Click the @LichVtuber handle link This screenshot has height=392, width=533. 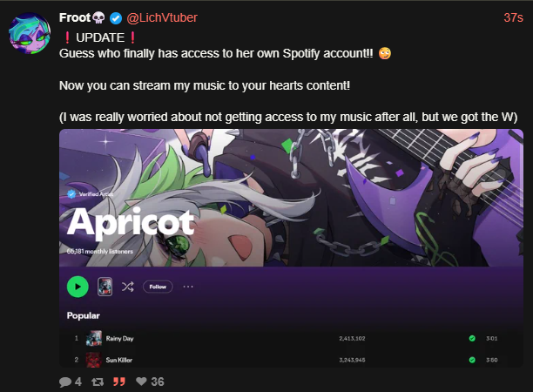pos(162,17)
